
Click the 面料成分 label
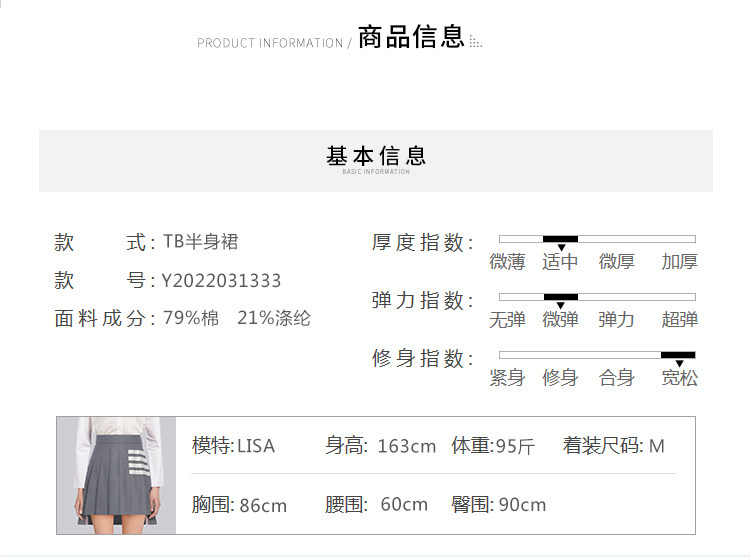pos(104,318)
